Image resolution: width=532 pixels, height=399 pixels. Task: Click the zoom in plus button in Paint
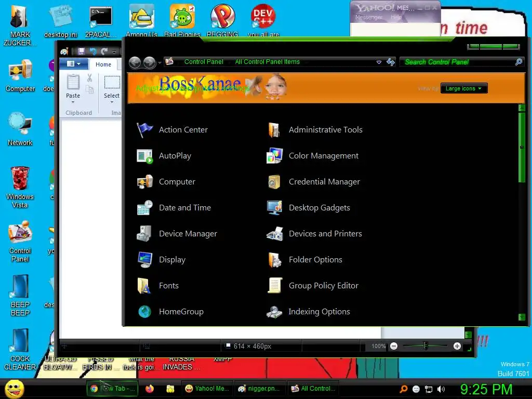457,346
